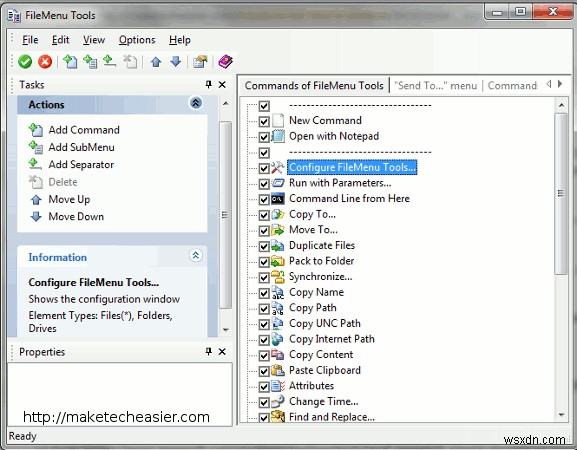The height and width of the screenshot is (450, 577).
Task: Click the blue Move Up arrow in toolbar
Action: click(x=156, y=62)
